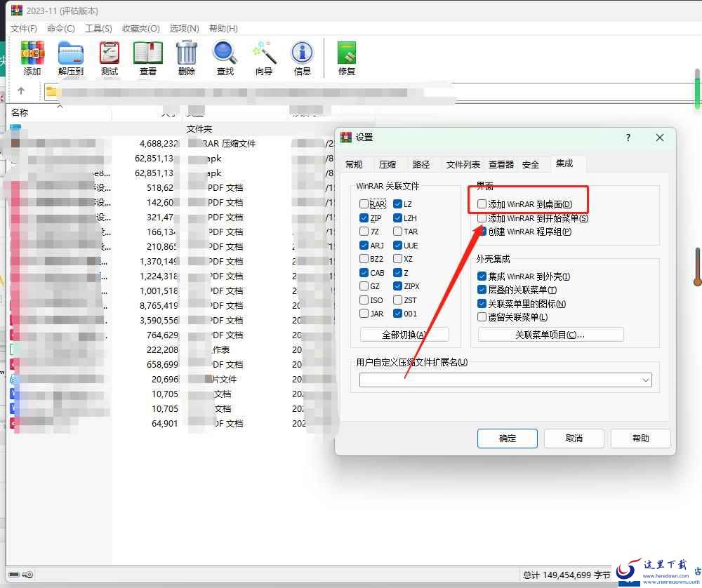The image size is (702, 588).
Task: Uncheck the ZIP association checkbox
Action: [364, 218]
